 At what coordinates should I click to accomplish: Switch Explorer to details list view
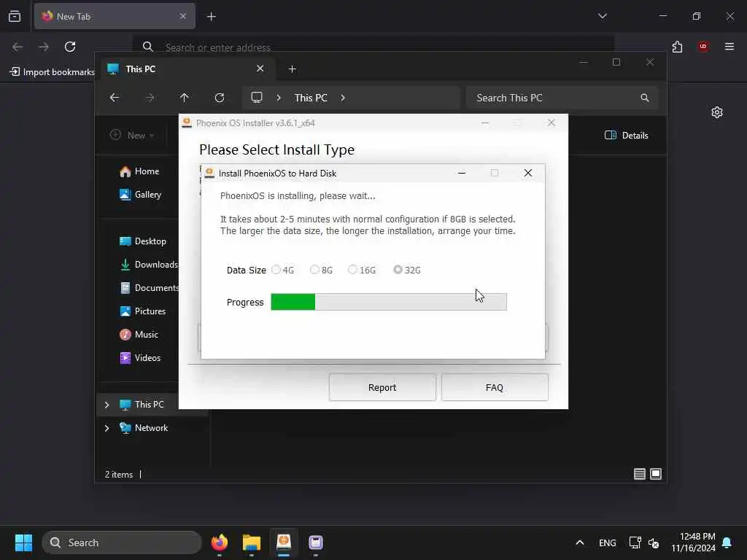(x=639, y=474)
